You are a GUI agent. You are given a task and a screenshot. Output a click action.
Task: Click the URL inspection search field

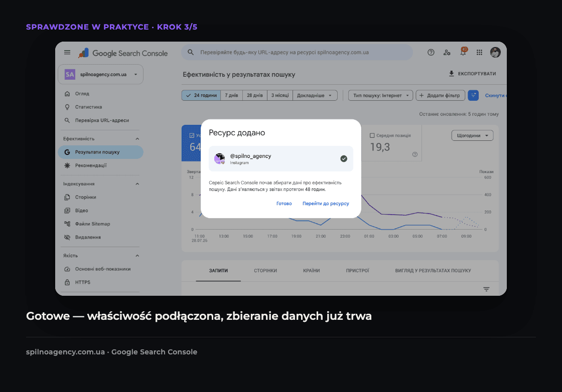(297, 52)
